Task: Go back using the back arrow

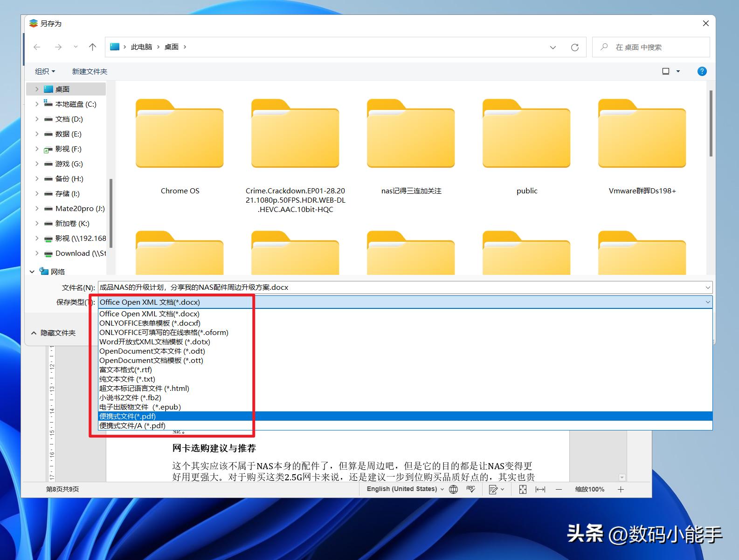Action: (x=37, y=47)
